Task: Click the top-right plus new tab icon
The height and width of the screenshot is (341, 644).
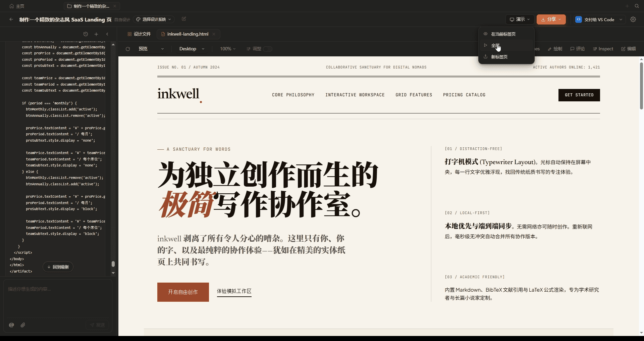Action: point(627,6)
